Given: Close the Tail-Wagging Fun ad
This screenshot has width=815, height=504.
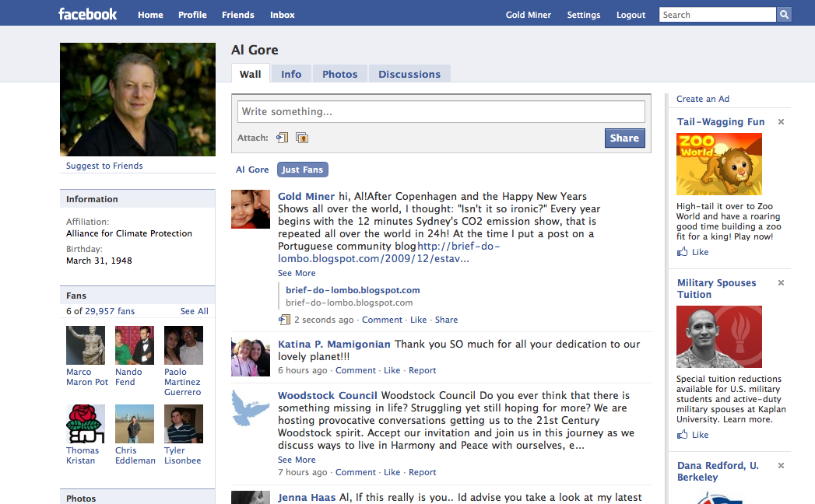Looking at the screenshot, I should 781,121.
